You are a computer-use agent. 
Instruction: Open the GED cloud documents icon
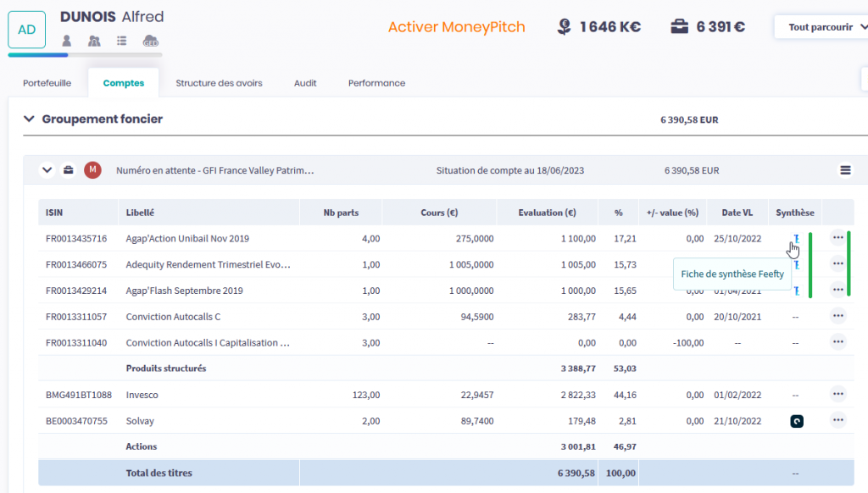click(x=150, y=41)
